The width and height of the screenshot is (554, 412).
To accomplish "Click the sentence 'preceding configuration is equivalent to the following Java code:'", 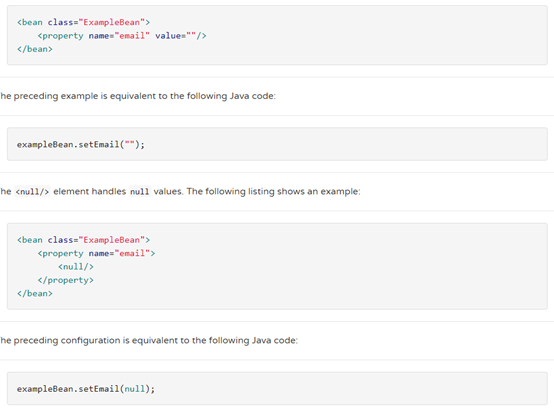I will 155,341.
